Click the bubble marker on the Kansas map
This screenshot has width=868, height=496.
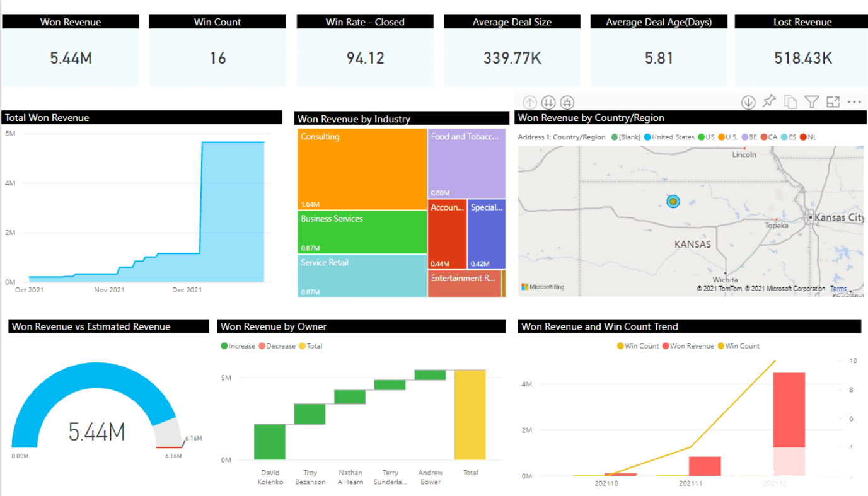click(673, 201)
